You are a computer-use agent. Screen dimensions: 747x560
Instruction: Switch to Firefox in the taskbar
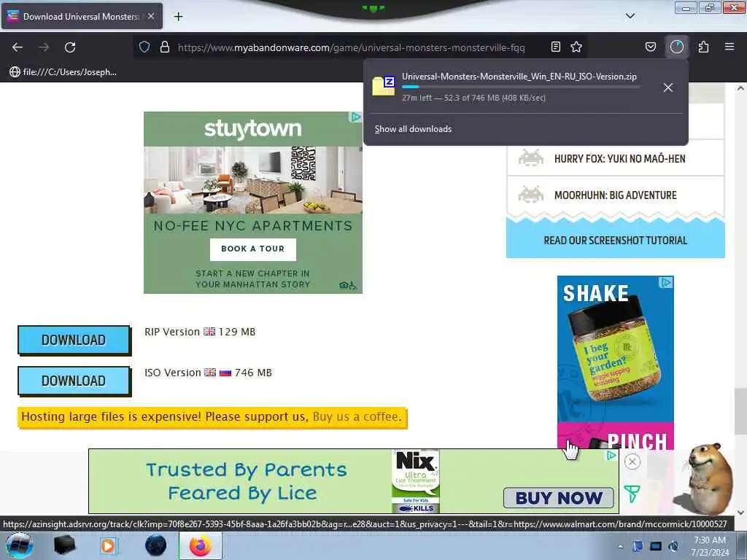(201, 545)
